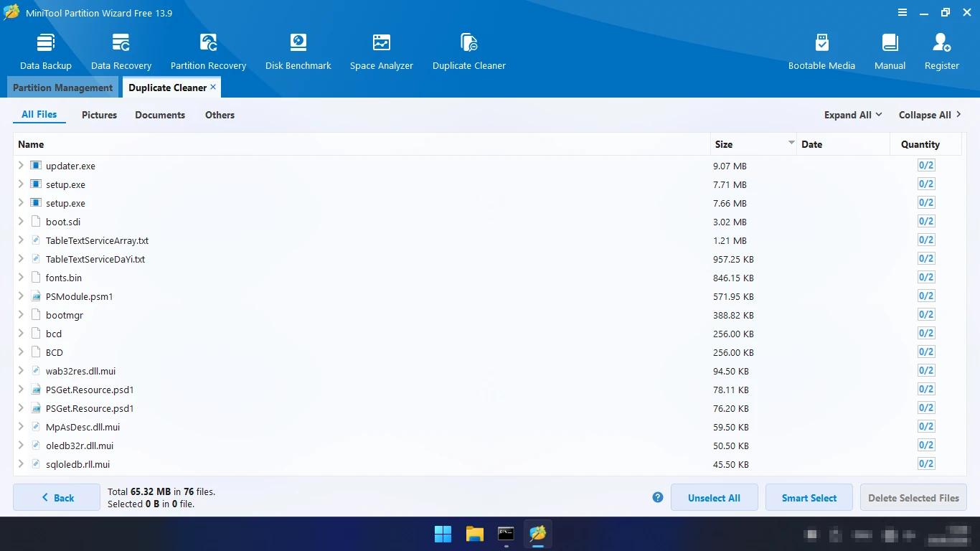Switch to the Partition Management tab

click(62, 88)
